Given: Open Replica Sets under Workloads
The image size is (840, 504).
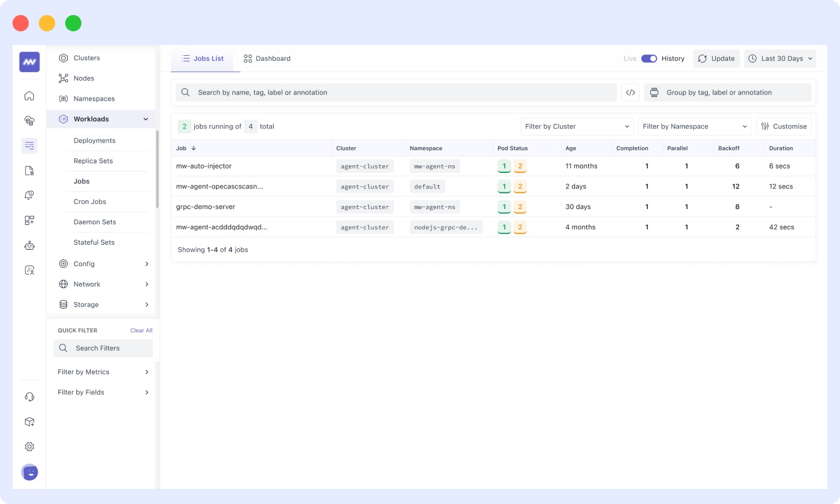Looking at the screenshot, I should [x=93, y=161].
